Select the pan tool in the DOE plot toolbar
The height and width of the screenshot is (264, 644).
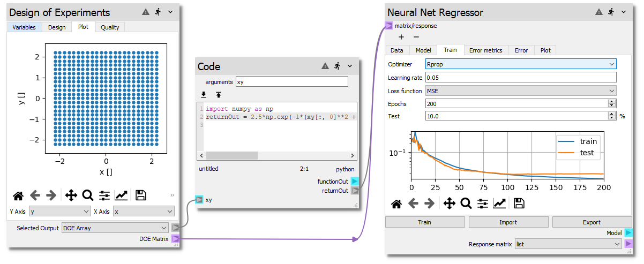point(71,195)
